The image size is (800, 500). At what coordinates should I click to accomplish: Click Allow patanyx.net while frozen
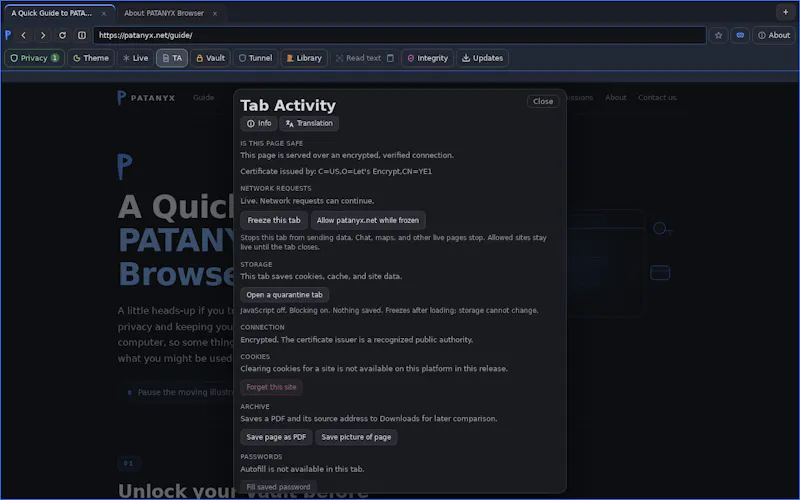click(x=368, y=220)
